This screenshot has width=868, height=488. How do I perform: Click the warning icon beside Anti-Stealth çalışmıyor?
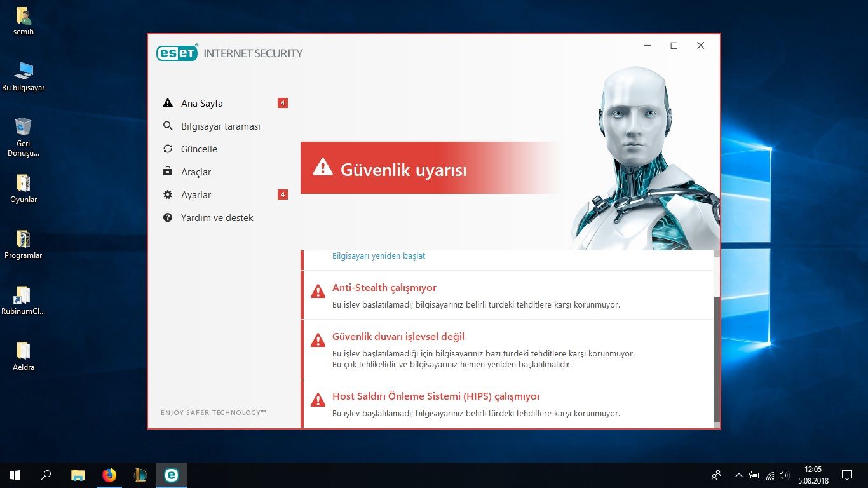[318, 292]
